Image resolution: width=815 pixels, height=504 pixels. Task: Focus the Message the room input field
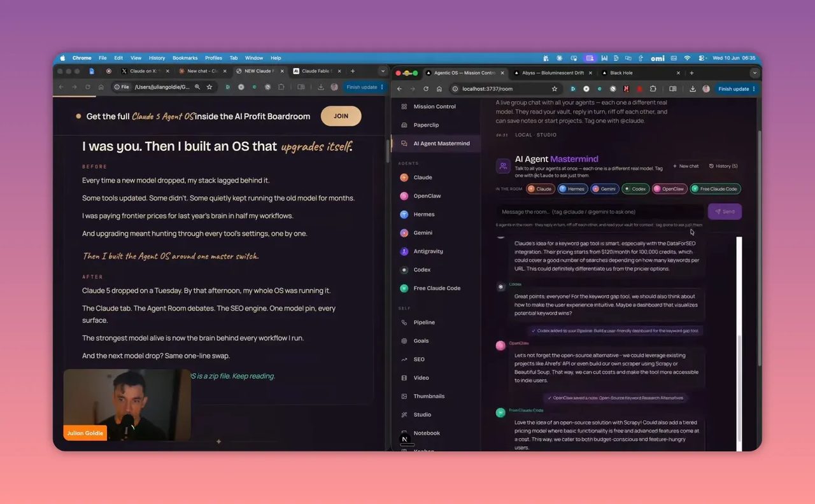600,212
